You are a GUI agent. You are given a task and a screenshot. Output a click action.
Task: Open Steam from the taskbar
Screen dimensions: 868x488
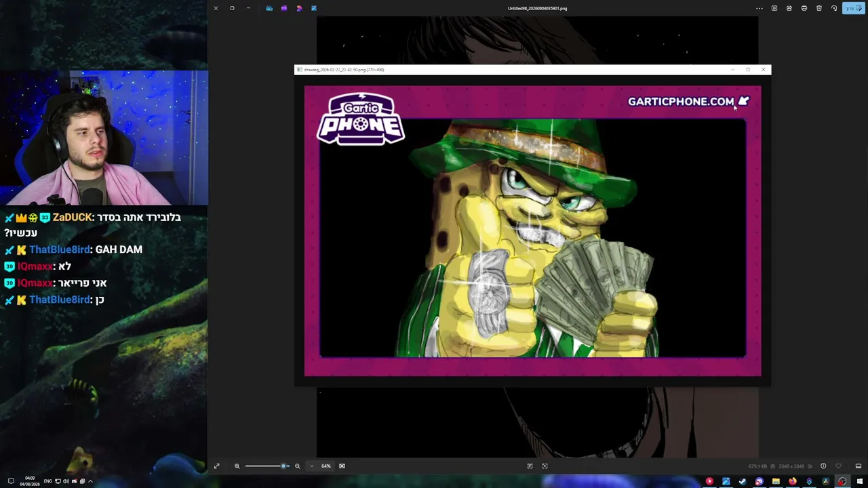point(743,481)
